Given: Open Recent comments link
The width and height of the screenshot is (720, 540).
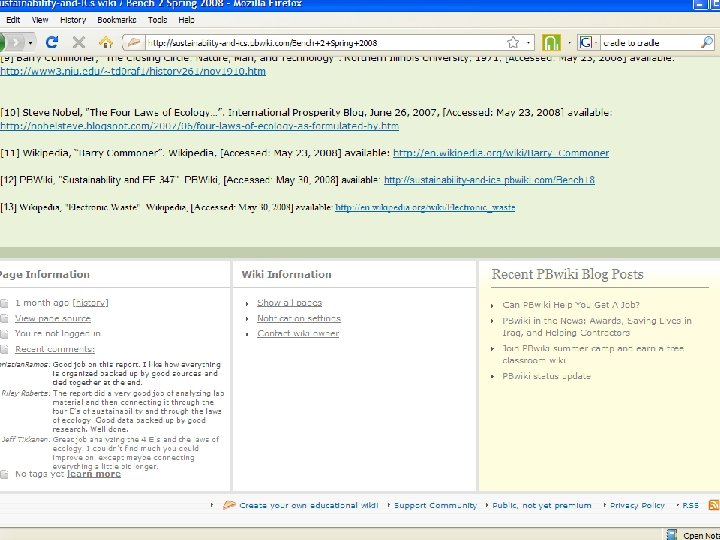Looking at the screenshot, I should click(55, 349).
